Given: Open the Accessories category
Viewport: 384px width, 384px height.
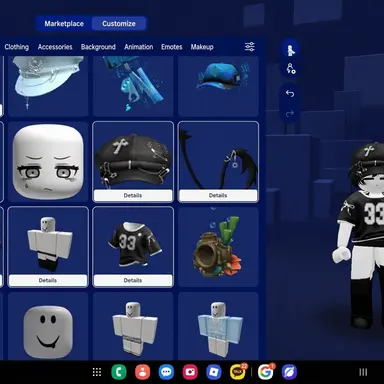Looking at the screenshot, I should pyautogui.click(x=55, y=47).
